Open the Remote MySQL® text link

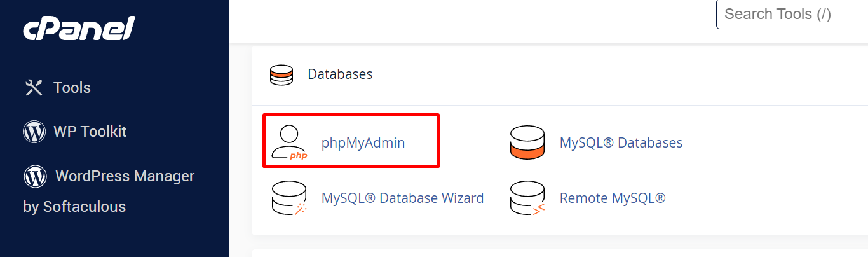(x=613, y=198)
